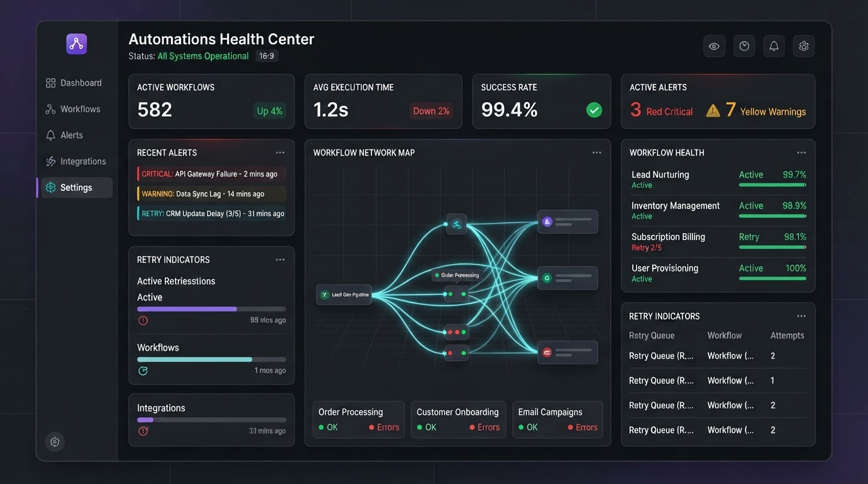Click the row with 1 attempt
The image size is (868, 484).
click(x=718, y=381)
